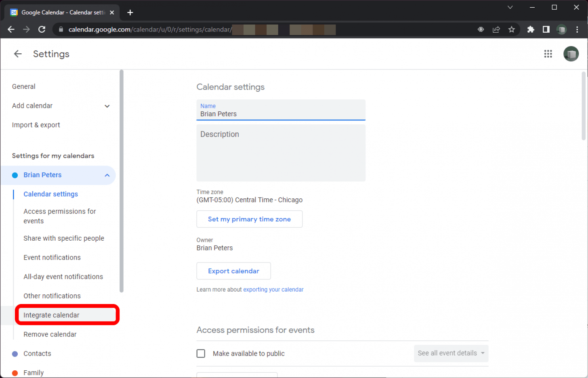
Task: Bookmark this page with the star icon
Action: pyautogui.click(x=512, y=29)
